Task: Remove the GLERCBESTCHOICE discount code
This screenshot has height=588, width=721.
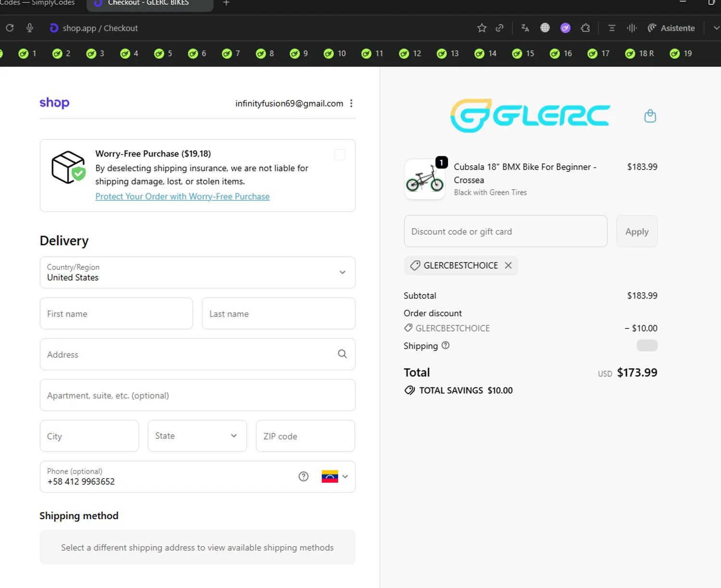Action: tap(508, 265)
